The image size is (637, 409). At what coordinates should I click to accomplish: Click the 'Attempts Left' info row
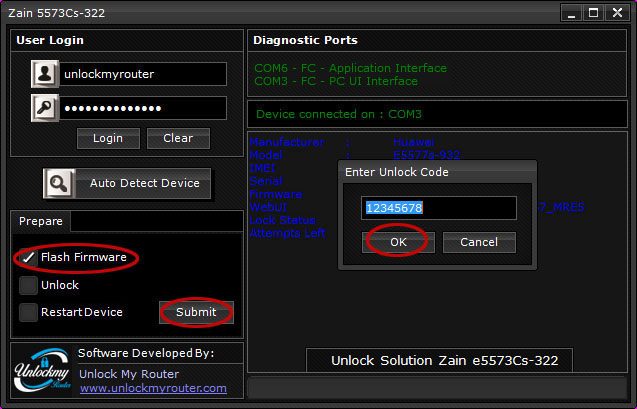287,233
